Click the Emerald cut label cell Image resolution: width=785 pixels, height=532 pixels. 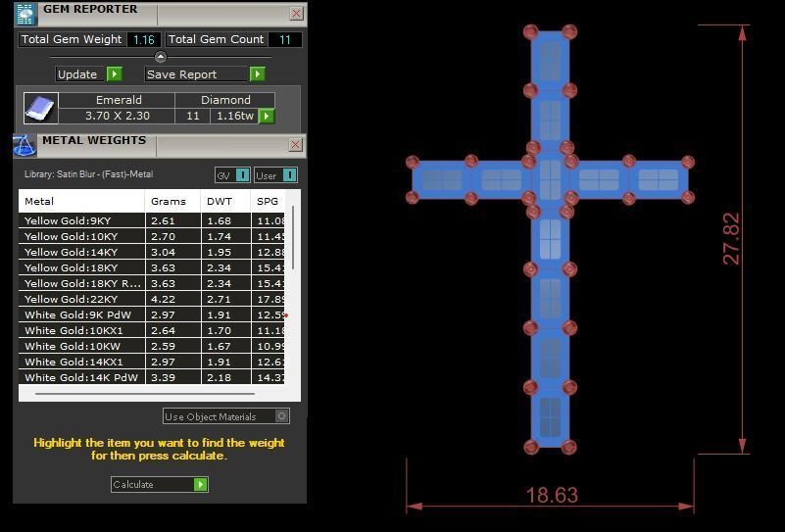pos(119,100)
